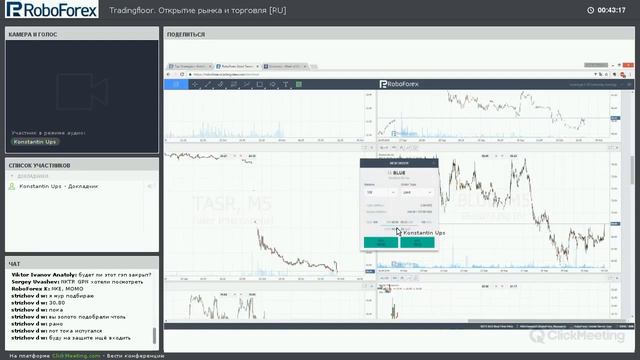Click the right green Sell button
This screenshot has height=360, width=640.
[x=417, y=242]
